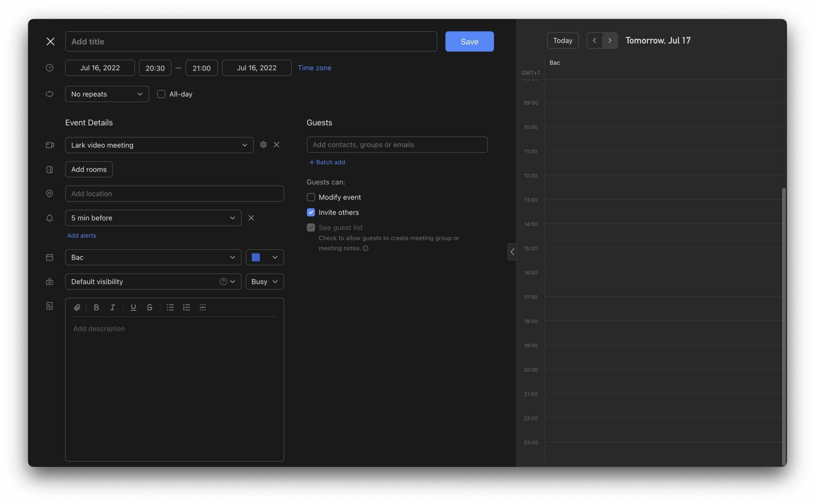The height and width of the screenshot is (504, 815).
Task: Go to previous day arrow
Action: coord(595,40)
